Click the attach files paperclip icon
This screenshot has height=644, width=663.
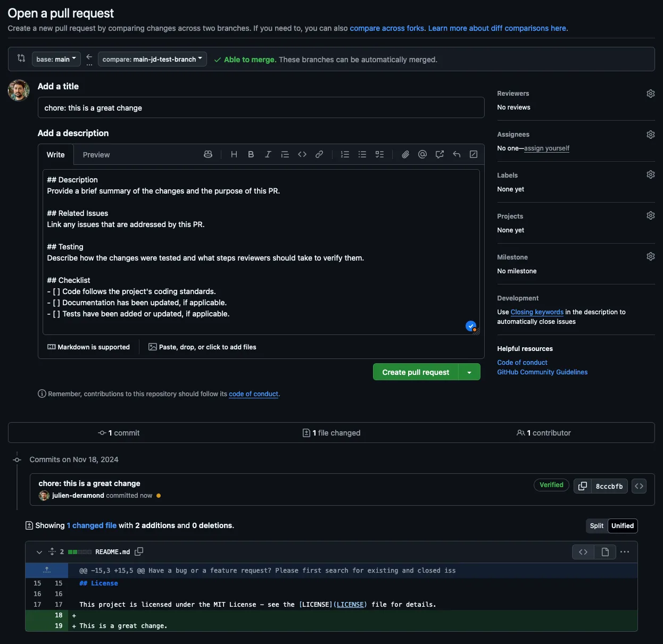click(405, 154)
